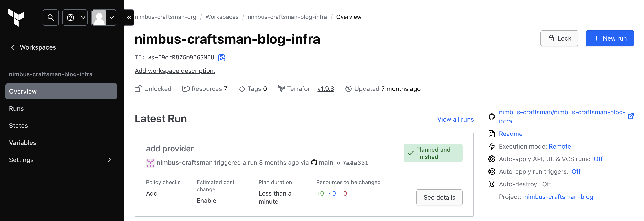Viewport: 644px width, 221px height.
Task: Open the help question-mark menu
Action: point(75,18)
